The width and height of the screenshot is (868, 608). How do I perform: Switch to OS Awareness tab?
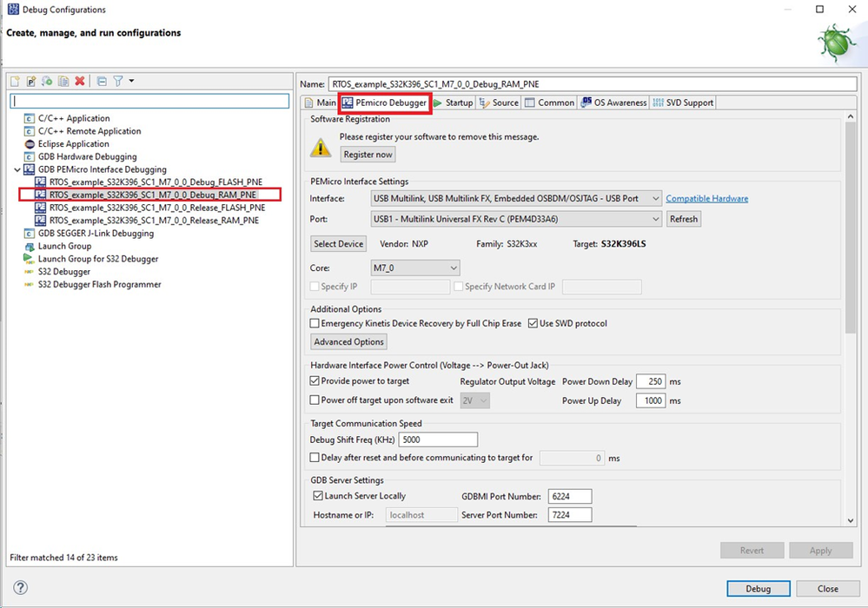coord(613,102)
